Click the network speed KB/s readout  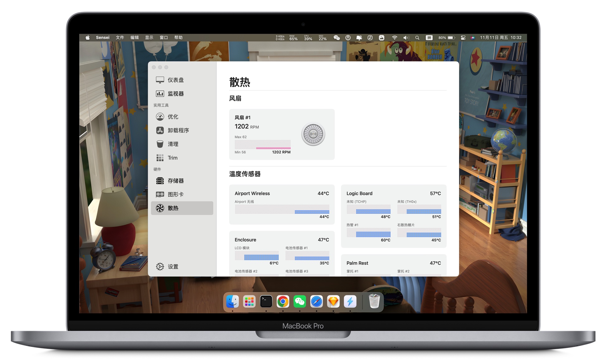point(280,38)
